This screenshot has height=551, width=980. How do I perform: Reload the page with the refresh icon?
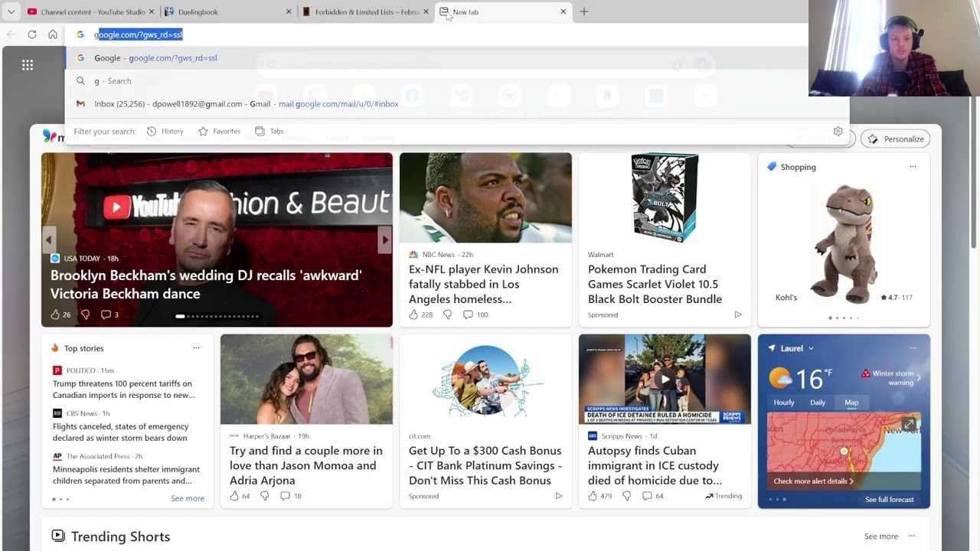point(32,34)
